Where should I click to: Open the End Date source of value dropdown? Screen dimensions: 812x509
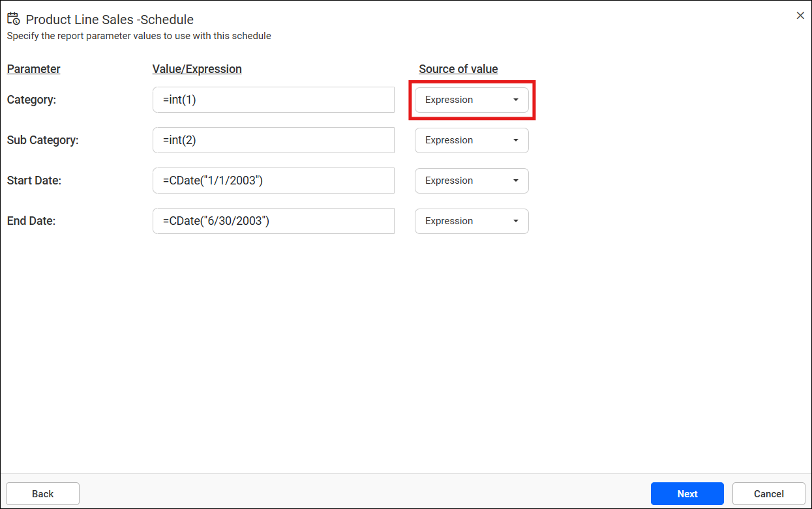[471, 221]
